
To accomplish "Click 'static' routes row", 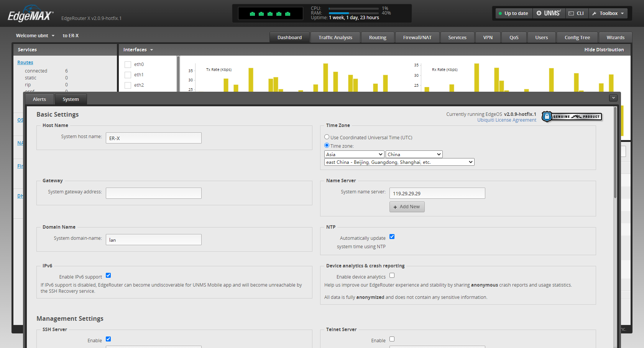I will coord(46,78).
